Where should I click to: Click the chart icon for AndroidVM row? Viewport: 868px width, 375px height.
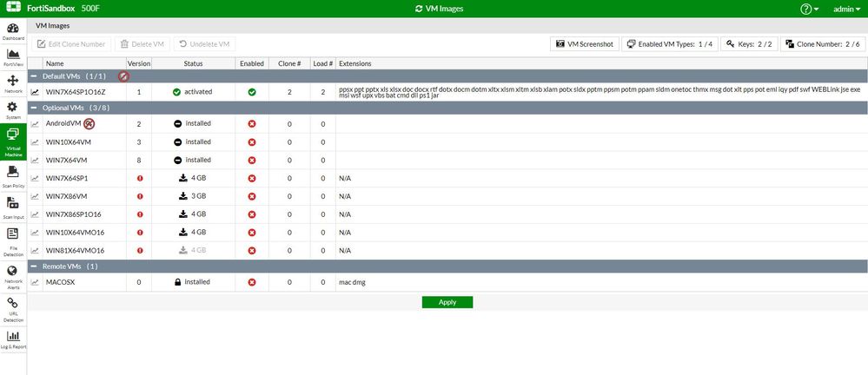point(35,124)
